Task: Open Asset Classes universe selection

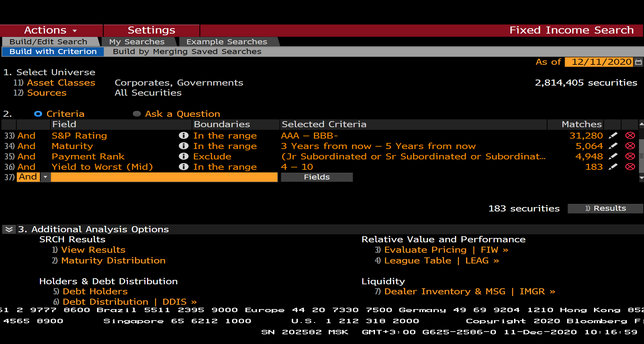Action: (61, 83)
